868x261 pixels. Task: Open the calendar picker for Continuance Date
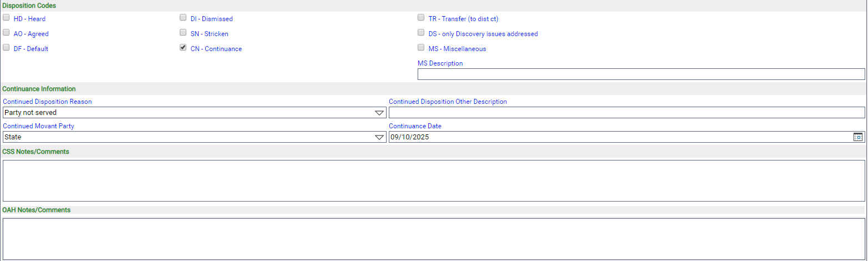(858, 137)
